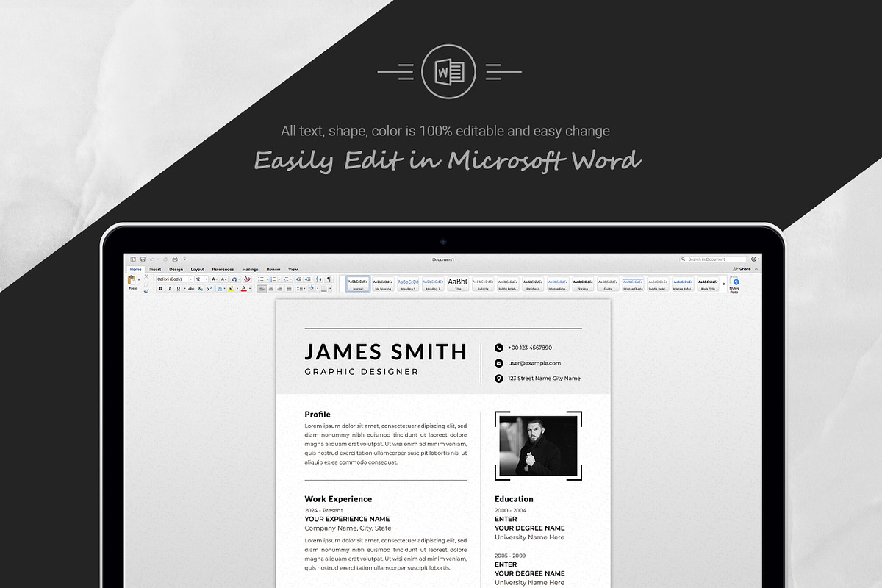Select the profile photo in the resume
This screenshot has height=588, width=882.
click(538, 446)
